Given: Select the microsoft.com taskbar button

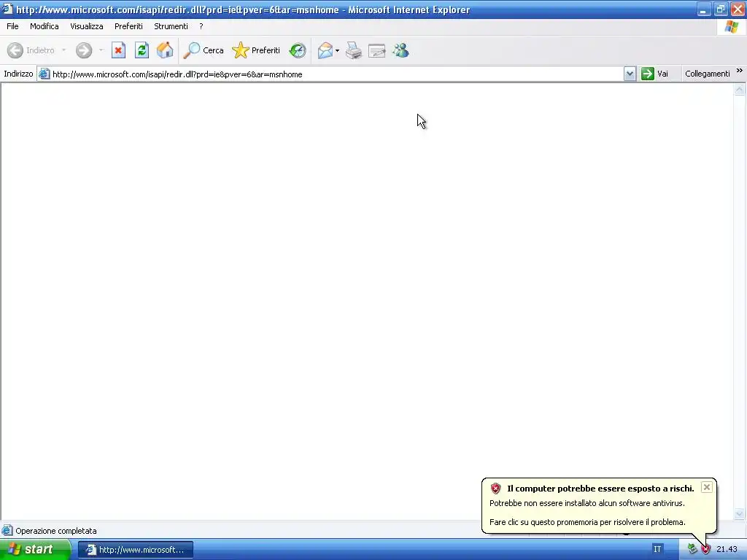Looking at the screenshot, I should coord(136,550).
